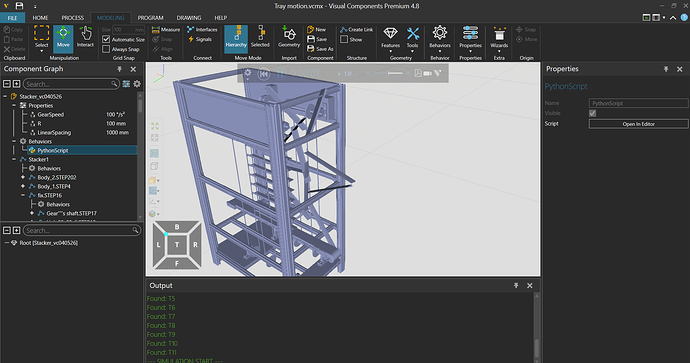
Task: Collapse all in Component Graph tree
Action: tap(7, 84)
